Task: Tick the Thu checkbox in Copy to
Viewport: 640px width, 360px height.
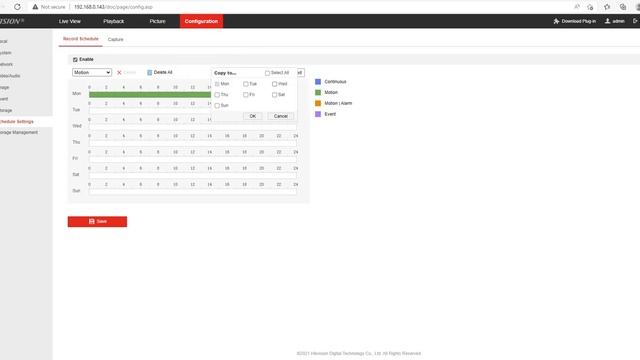Action: point(217,95)
